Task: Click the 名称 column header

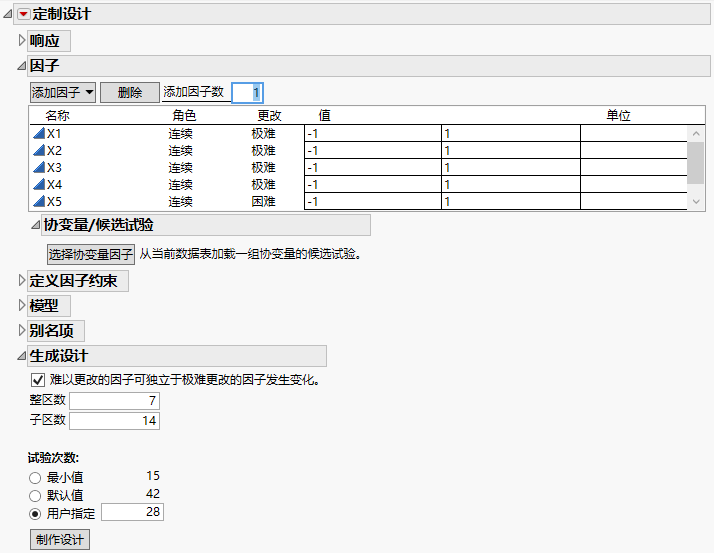Action: [57, 116]
